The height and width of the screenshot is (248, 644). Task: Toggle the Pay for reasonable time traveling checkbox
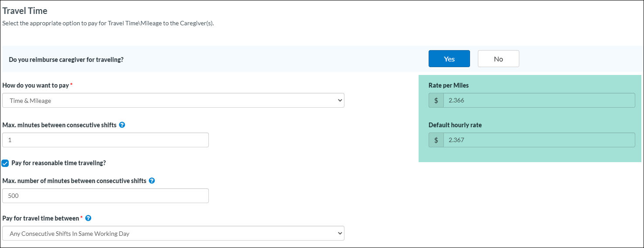5,163
